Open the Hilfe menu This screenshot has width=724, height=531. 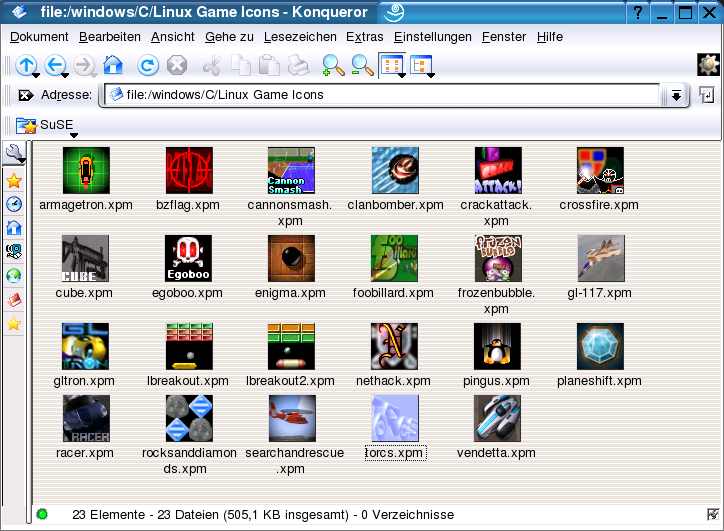click(550, 37)
